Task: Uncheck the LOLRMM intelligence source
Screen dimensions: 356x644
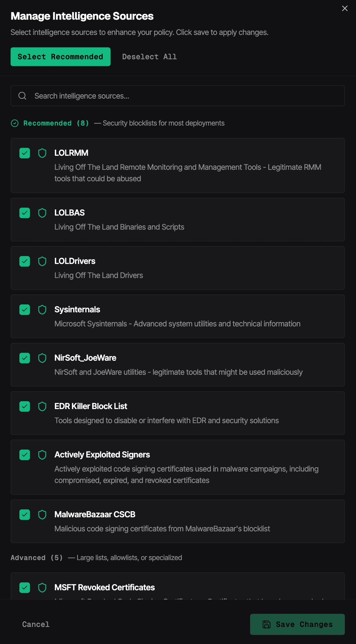Action: 25,153
